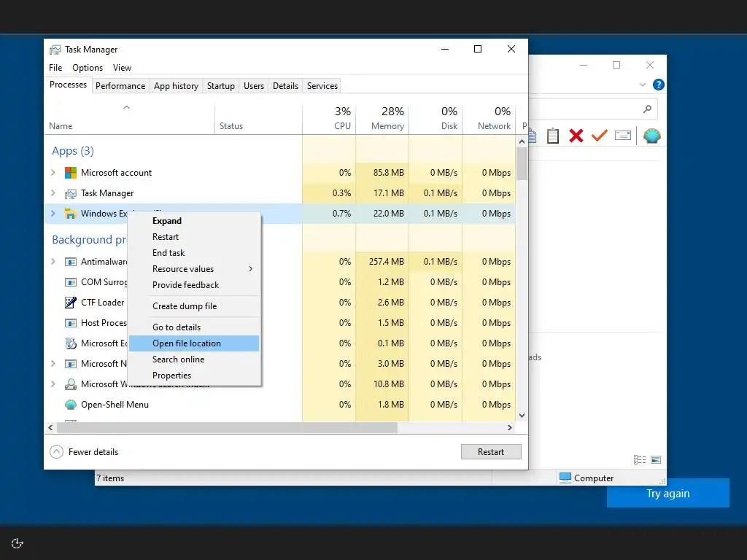This screenshot has height=560, width=747.
Task: Click the Windows Explorer folder icon
Action: click(71, 214)
